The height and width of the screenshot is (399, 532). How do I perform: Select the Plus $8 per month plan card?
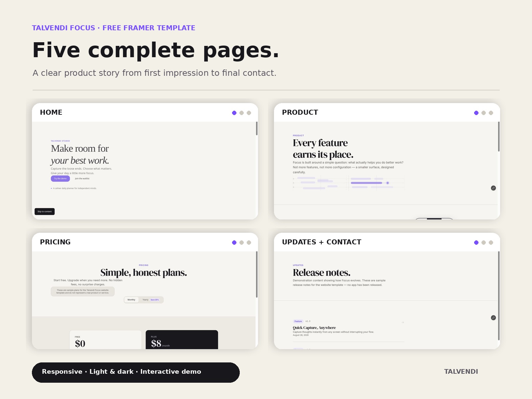(x=182, y=339)
